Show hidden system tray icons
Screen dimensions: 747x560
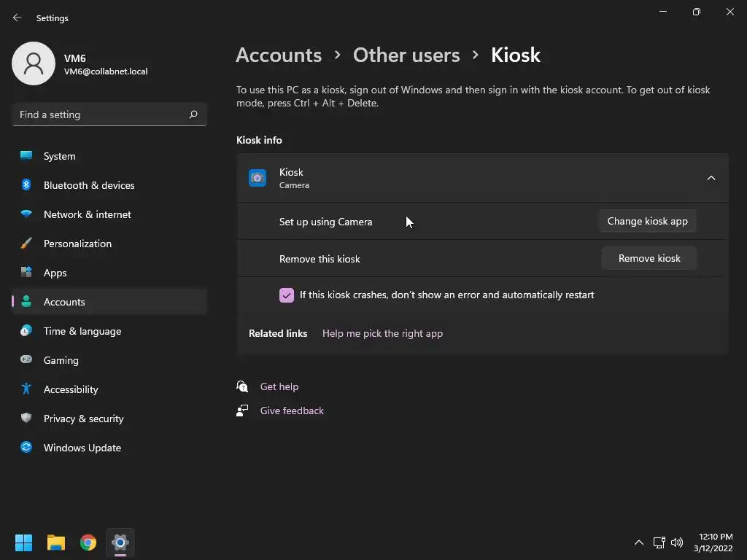coord(639,542)
